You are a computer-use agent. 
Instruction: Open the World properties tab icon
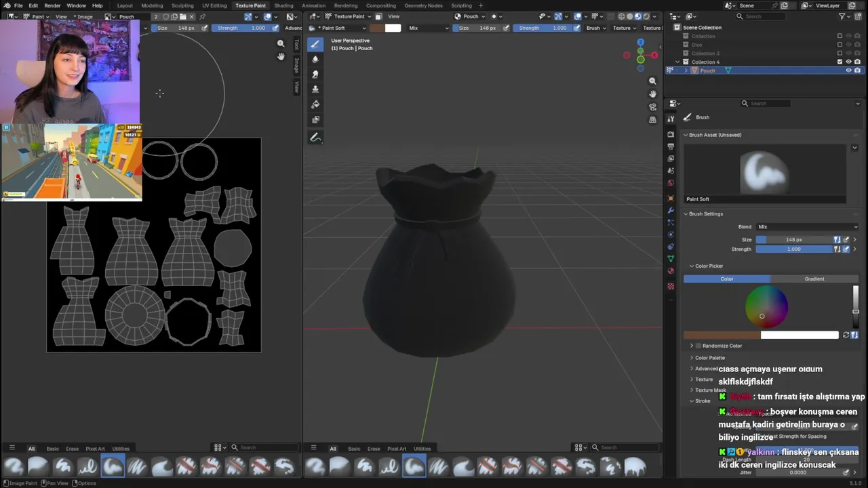pos(671,183)
